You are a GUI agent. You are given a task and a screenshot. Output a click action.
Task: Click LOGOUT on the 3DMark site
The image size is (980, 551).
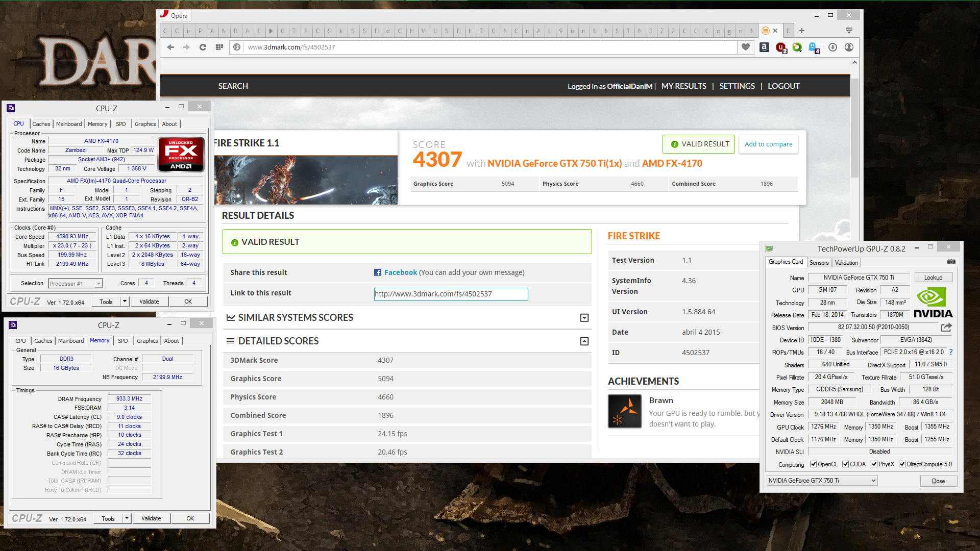click(x=783, y=86)
